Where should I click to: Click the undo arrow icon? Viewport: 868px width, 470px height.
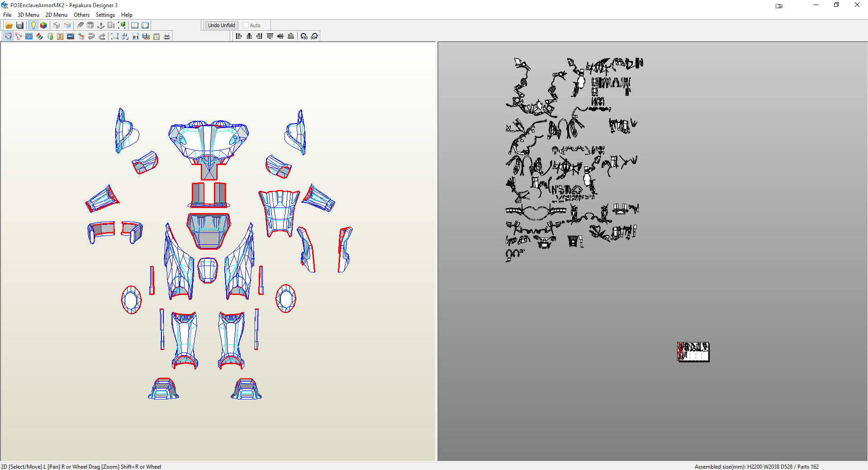91,36
